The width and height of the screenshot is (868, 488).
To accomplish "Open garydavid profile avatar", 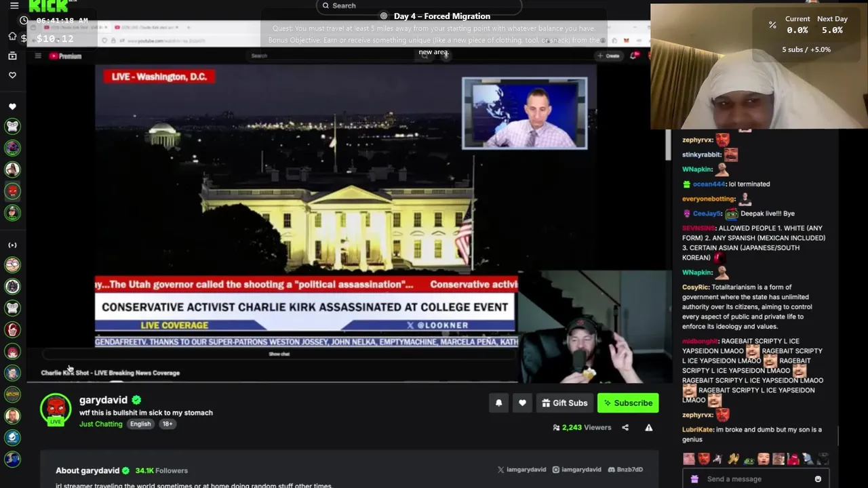I will [56, 409].
